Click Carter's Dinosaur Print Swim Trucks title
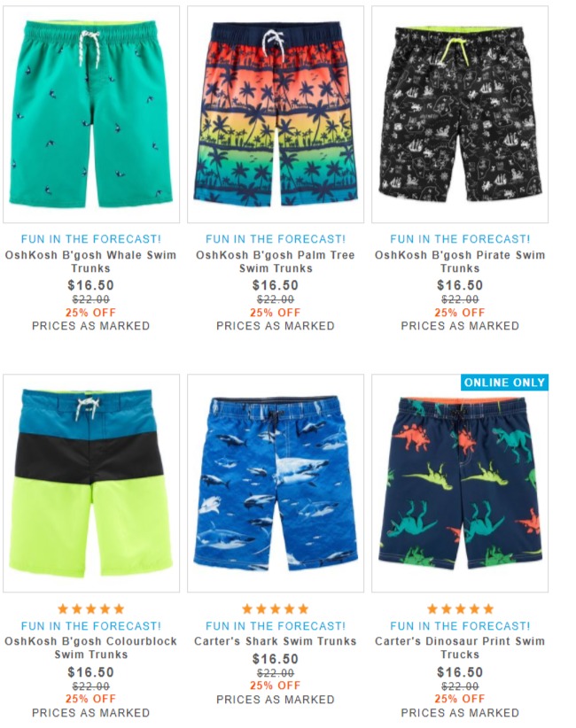This screenshot has width=576, height=728. pyautogui.click(x=460, y=647)
